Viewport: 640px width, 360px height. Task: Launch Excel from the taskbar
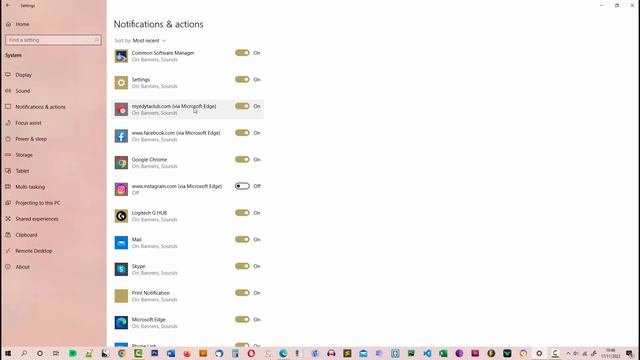coord(443,353)
